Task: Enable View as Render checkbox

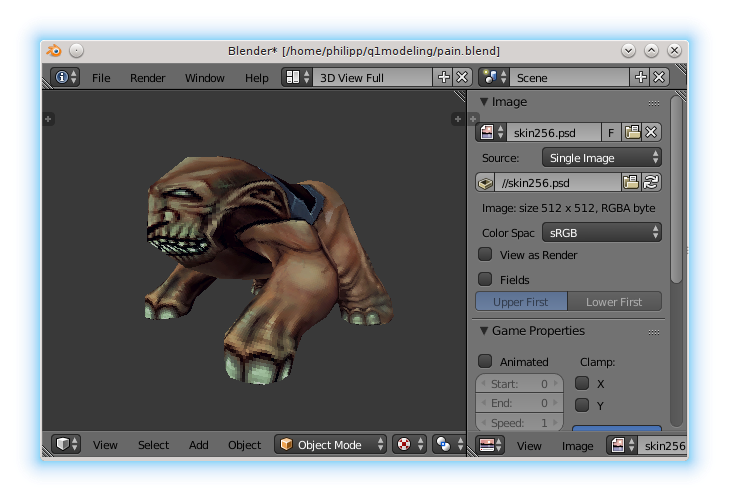Action: 485,254
